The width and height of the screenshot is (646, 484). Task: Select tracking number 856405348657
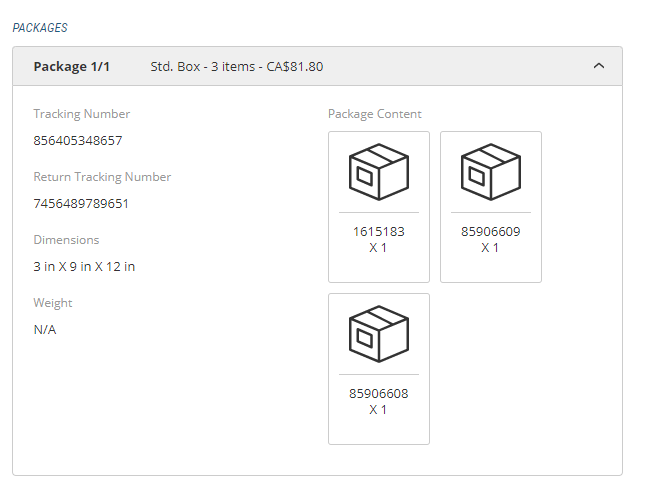tap(78, 140)
